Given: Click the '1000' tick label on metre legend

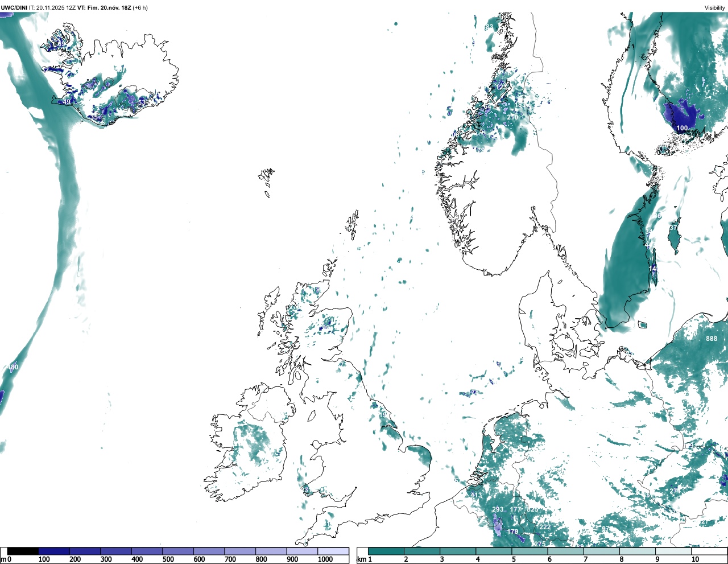Looking at the screenshot, I should point(325,559).
